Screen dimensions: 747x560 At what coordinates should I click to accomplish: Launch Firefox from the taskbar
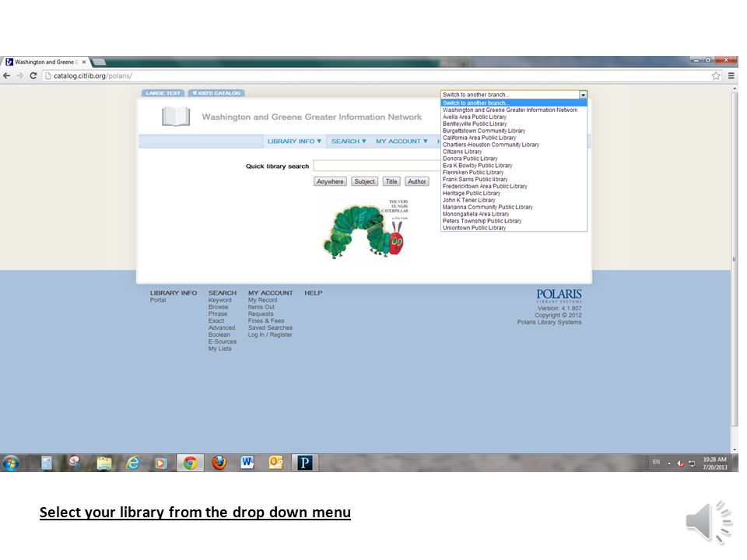click(x=219, y=463)
